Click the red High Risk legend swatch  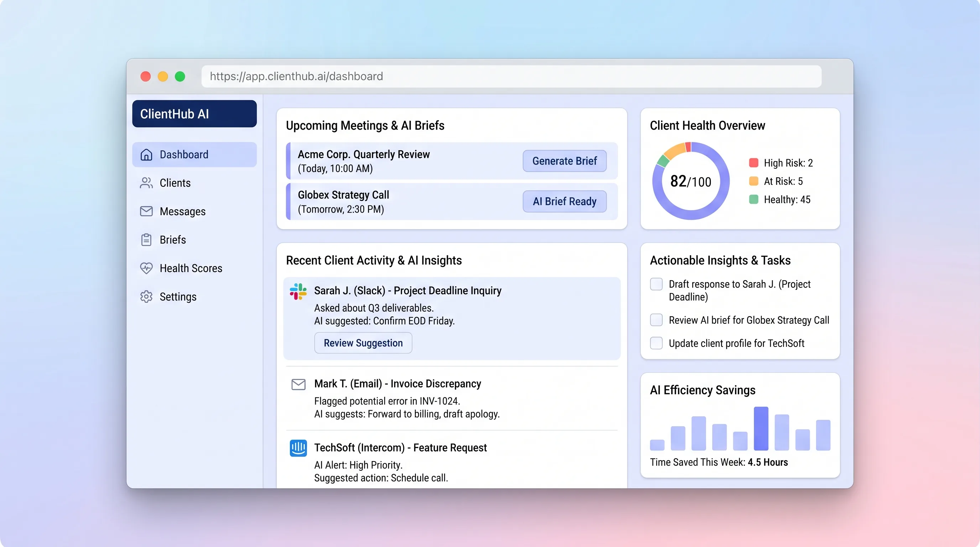(753, 163)
